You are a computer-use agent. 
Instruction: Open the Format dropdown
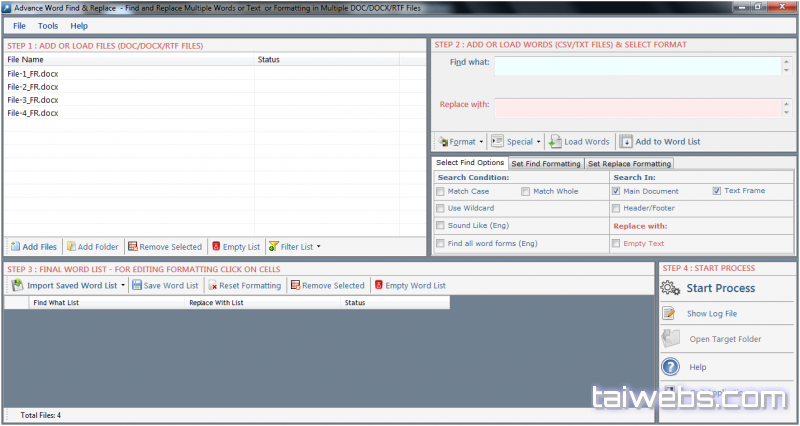[461, 142]
